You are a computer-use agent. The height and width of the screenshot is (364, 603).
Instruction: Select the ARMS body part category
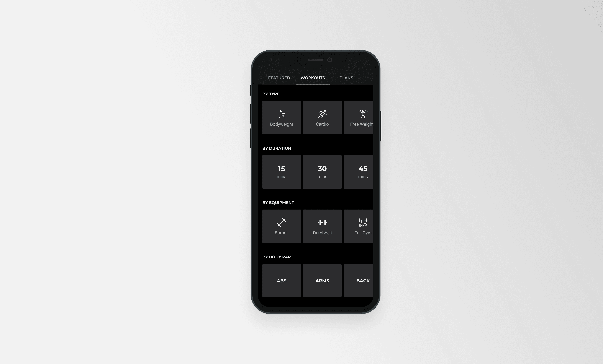[x=322, y=281]
